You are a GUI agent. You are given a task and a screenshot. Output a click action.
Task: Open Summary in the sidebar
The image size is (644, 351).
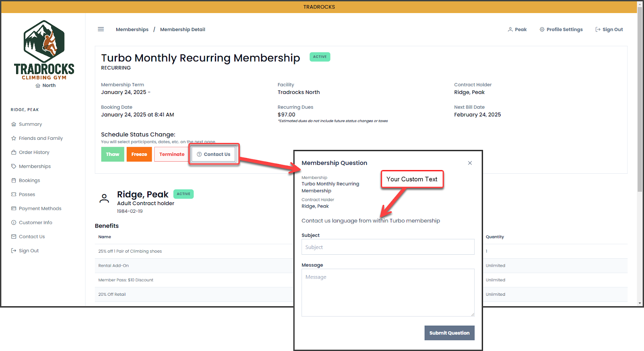[x=30, y=124]
